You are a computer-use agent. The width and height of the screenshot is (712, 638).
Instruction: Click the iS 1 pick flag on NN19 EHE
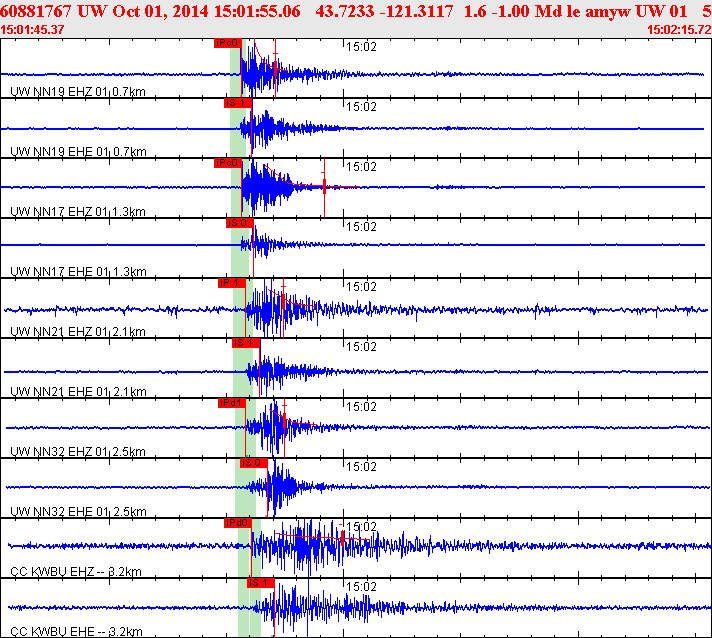(238, 103)
